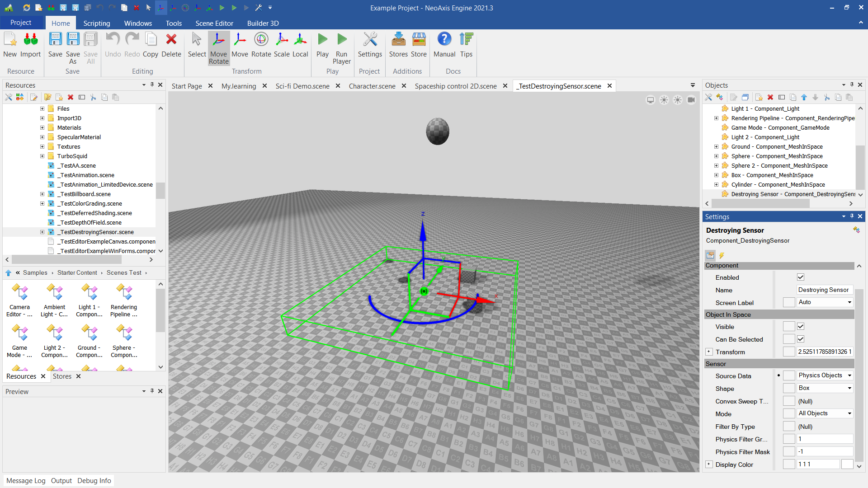Click the Display Color swatch
This screenshot has height=488, width=868.
(x=847, y=464)
